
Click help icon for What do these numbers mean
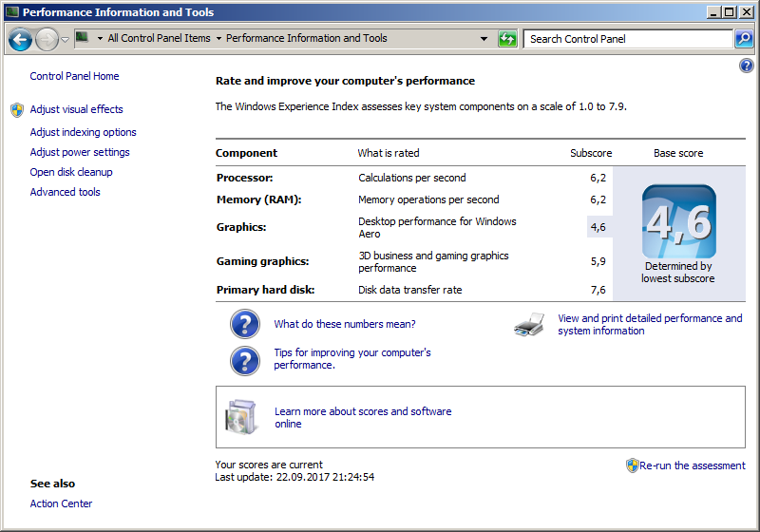click(x=245, y=324)
